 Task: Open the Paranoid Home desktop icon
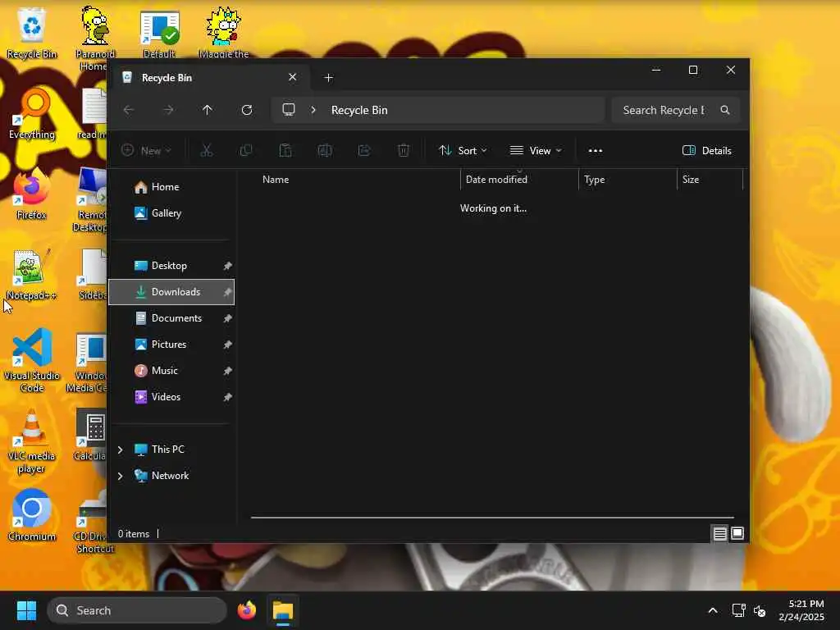tap(95, 39)
